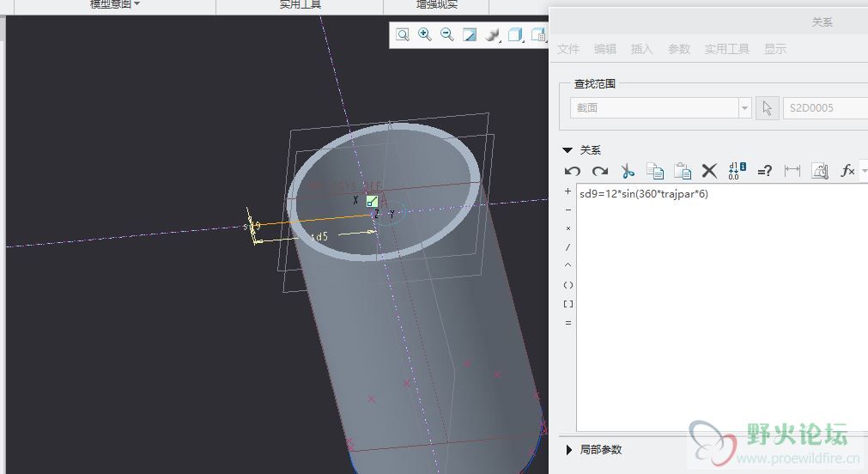Insert parentheses into the relation
Image resolution: width=868 pixels, height=474 pixels.
(x=568, y=285)
